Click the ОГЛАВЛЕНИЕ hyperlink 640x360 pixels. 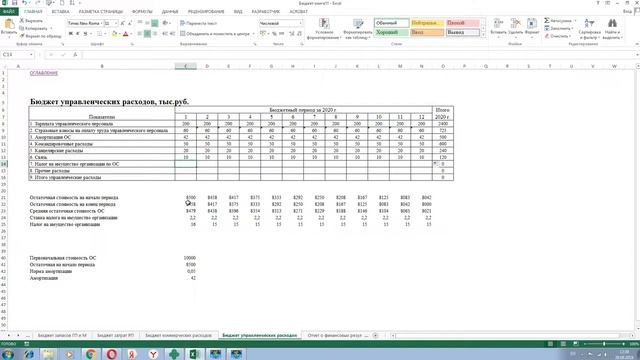(44, 73)
